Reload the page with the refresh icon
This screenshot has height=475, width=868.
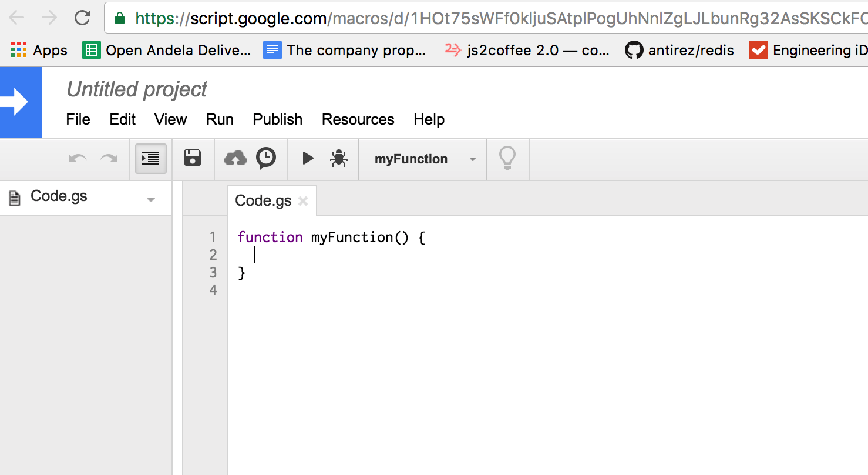tap(82, 17)
